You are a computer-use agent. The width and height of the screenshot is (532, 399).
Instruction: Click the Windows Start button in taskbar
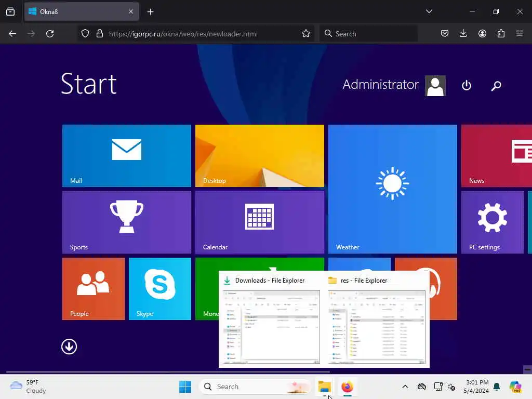click(185, 387)
